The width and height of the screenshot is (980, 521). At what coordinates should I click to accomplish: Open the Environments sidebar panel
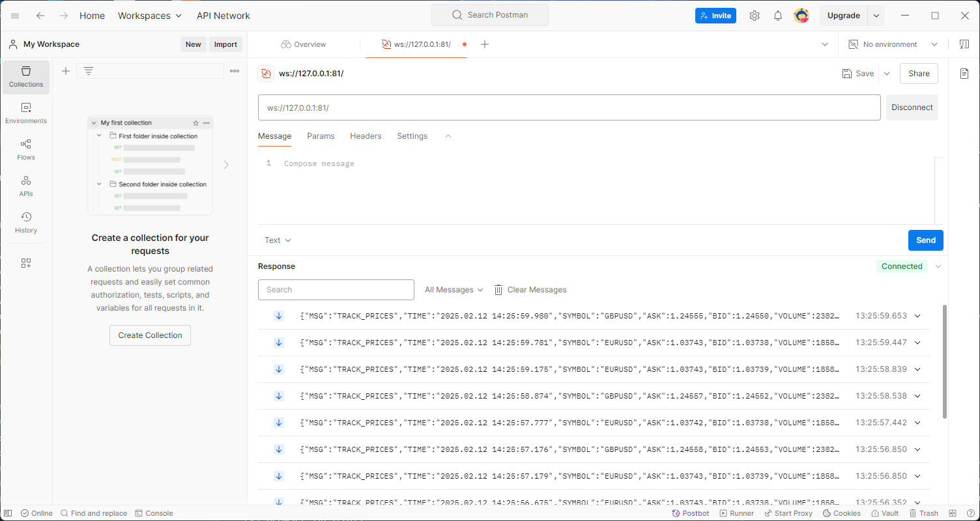(26, 113)
